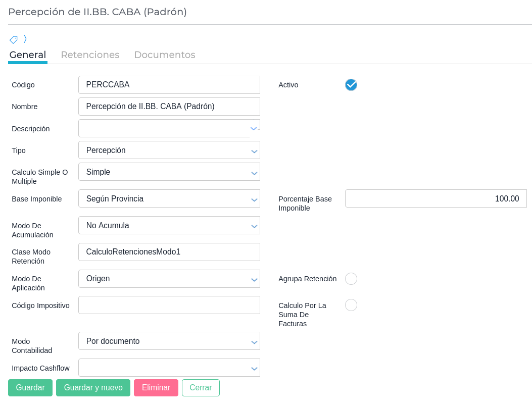Click the tag icon above the tabs
532x408 pixels.
point(14,39)
